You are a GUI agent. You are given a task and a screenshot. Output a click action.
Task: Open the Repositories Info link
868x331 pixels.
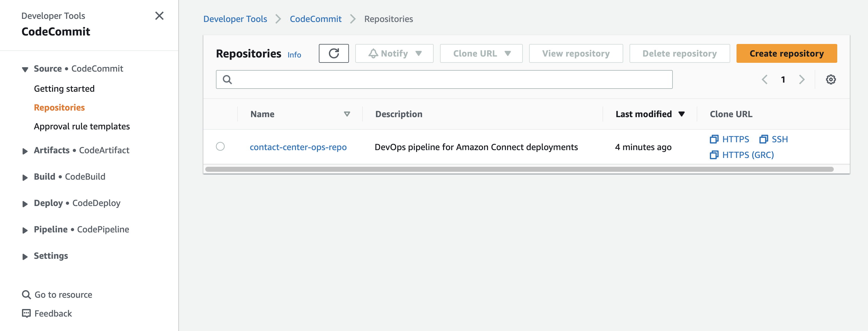(x=294, y=55)
